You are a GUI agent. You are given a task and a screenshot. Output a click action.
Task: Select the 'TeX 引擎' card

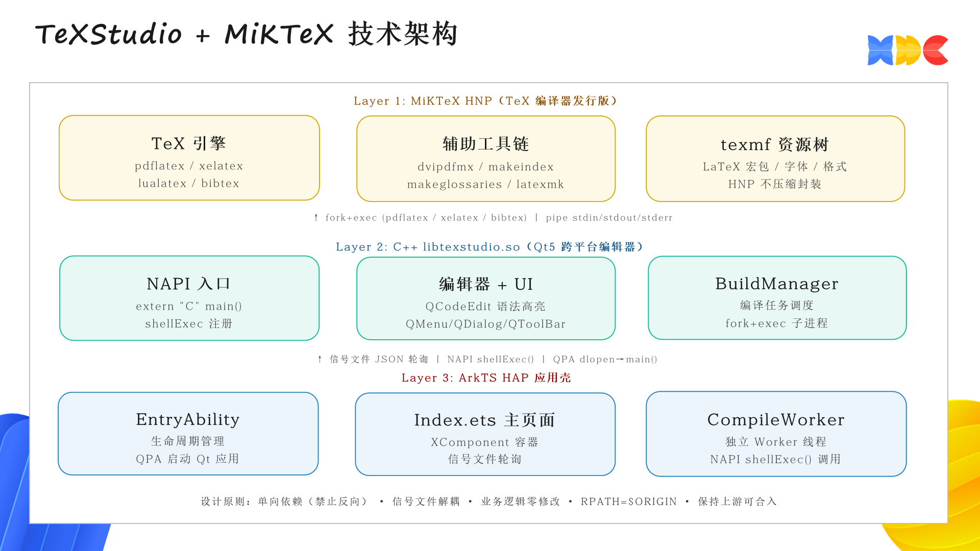pos(189,158)
